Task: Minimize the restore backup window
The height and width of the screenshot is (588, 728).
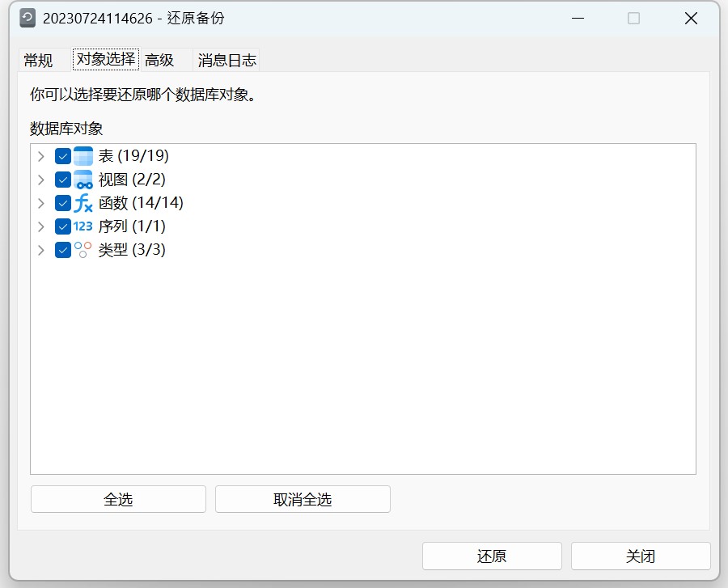Action: tap(578, 19)
